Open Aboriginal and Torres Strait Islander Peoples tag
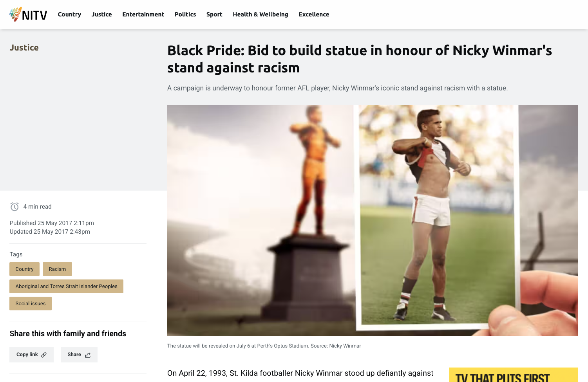 [x=66, y=286]
